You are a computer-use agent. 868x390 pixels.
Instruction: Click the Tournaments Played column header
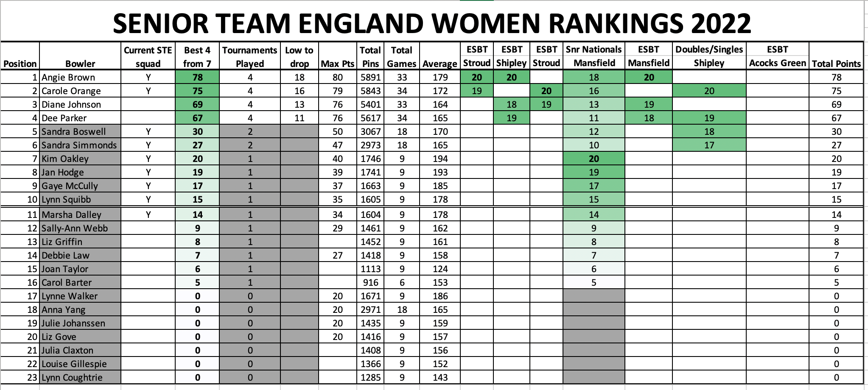(250, 56)
